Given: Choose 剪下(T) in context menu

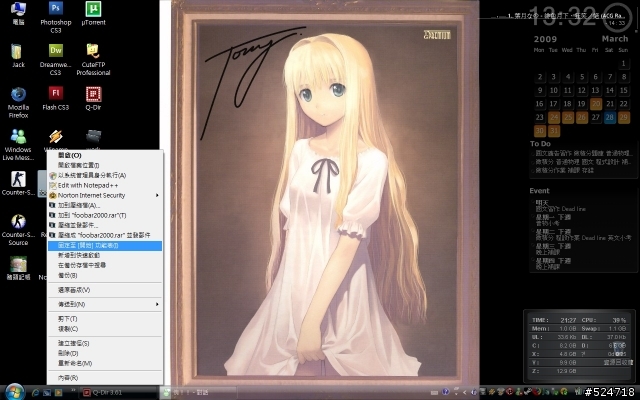Looking at the screenshot, I should click(x=105, y=319).
